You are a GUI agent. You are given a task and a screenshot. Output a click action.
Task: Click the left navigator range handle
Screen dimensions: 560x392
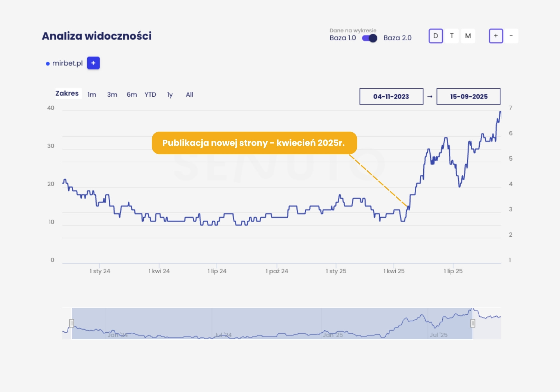(71, 323)
